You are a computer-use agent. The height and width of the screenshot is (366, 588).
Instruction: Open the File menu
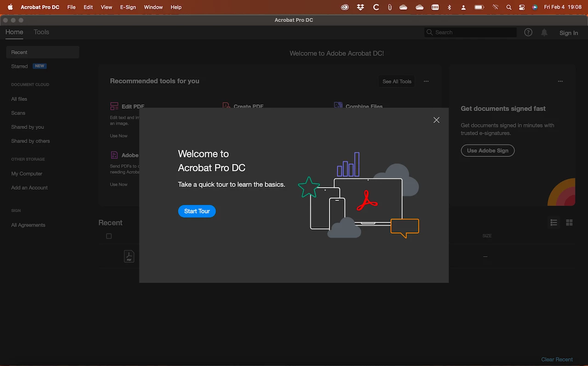[x=71, y=7]
